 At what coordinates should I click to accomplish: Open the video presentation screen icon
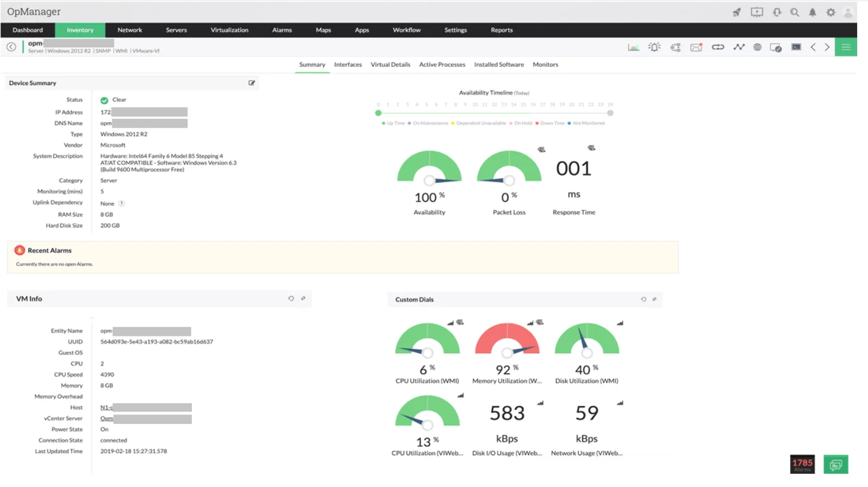(757, 12)
